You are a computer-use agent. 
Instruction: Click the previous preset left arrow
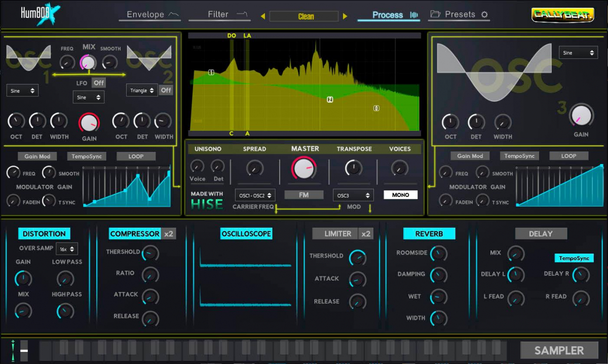coord(263,16)
